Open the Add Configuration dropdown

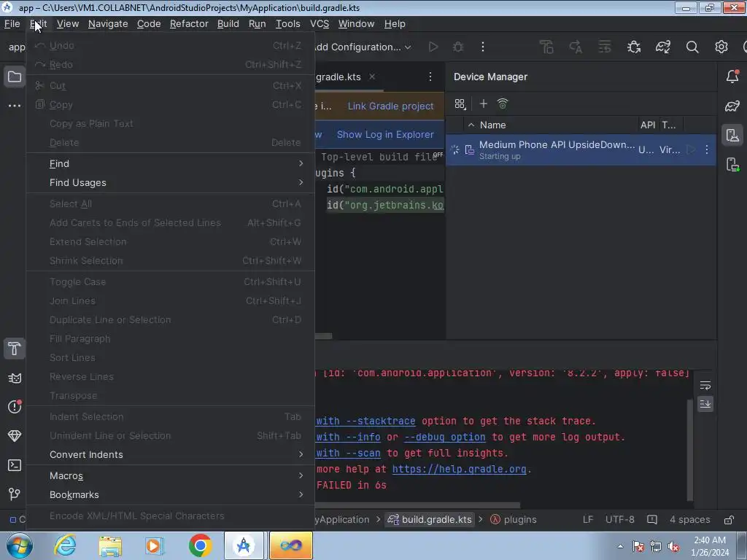coord(363,47)
